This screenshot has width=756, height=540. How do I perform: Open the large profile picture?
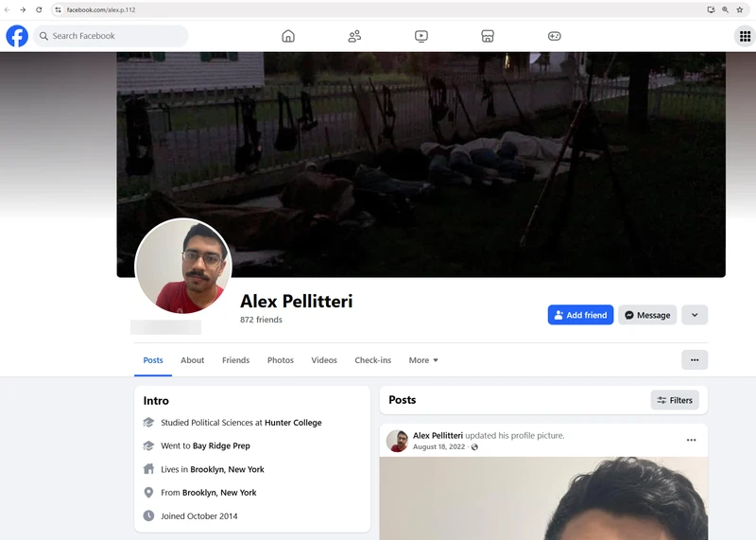(x=183, y=267)
